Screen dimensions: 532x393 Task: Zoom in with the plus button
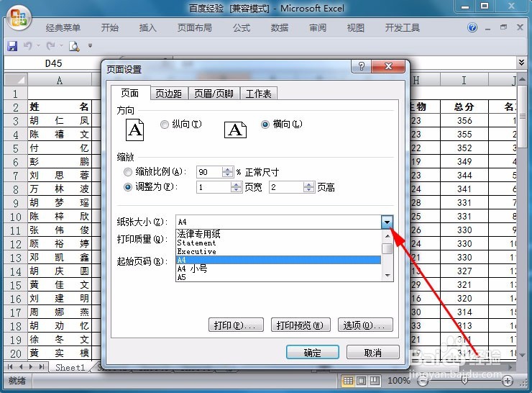[508, 381]
